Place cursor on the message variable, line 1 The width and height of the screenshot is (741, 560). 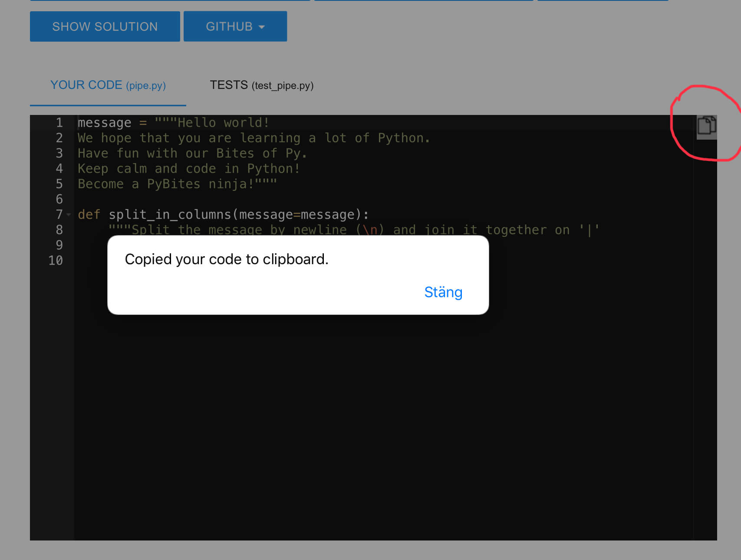point(104,123)
